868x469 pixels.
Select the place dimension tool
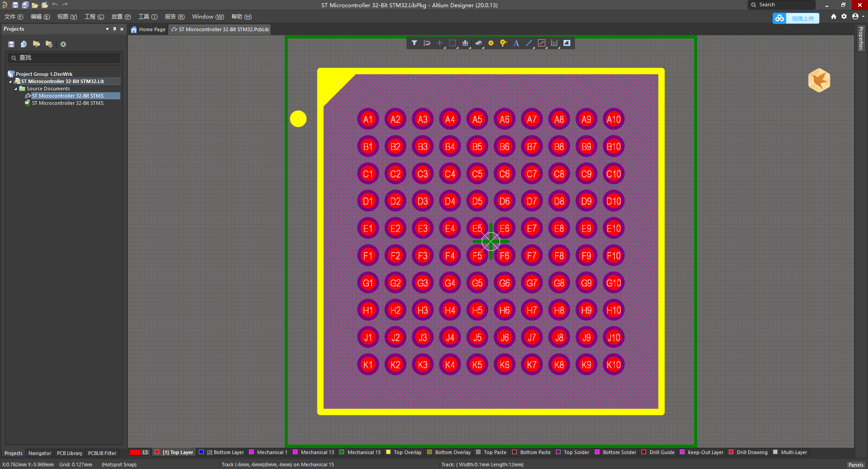click(x=554, y=43)
